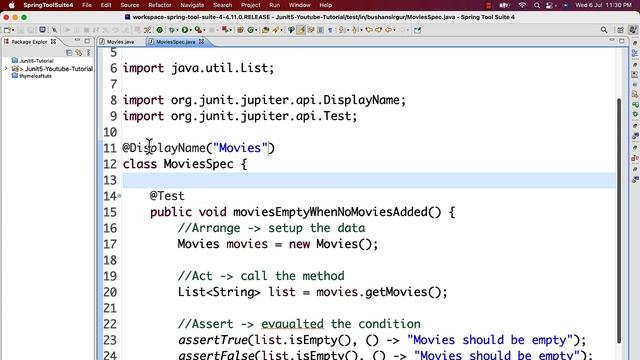Click the Next Annotation icon
Image resolution: width=640 pixels, height=360 pixels.
coord(341,30)
